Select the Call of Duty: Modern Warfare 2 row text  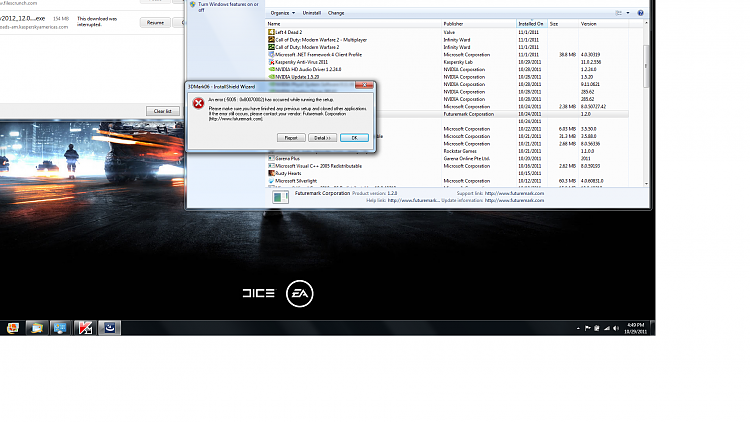pyautogui.click(x=307, y=47)
